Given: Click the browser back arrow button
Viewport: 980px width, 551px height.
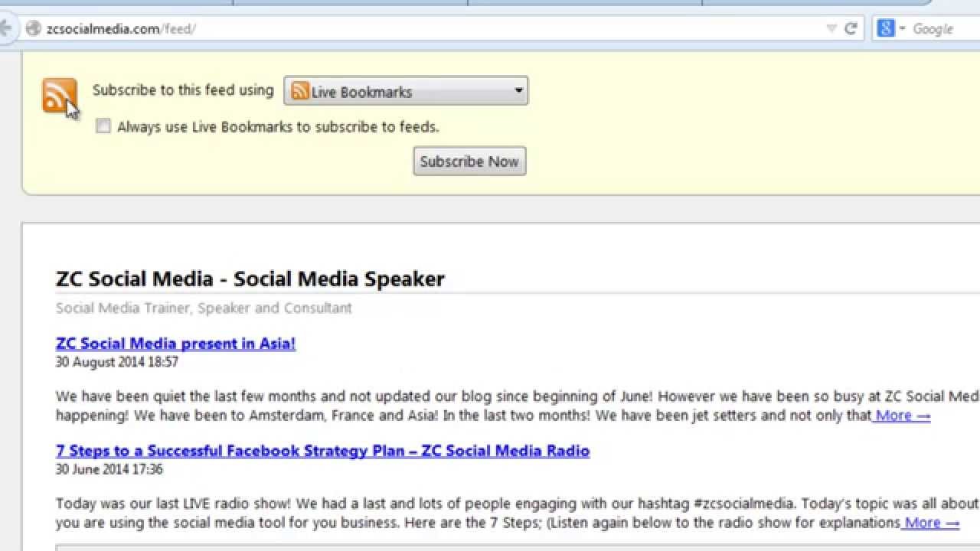Looking at the screenshot, I should [x=6, y=29].
